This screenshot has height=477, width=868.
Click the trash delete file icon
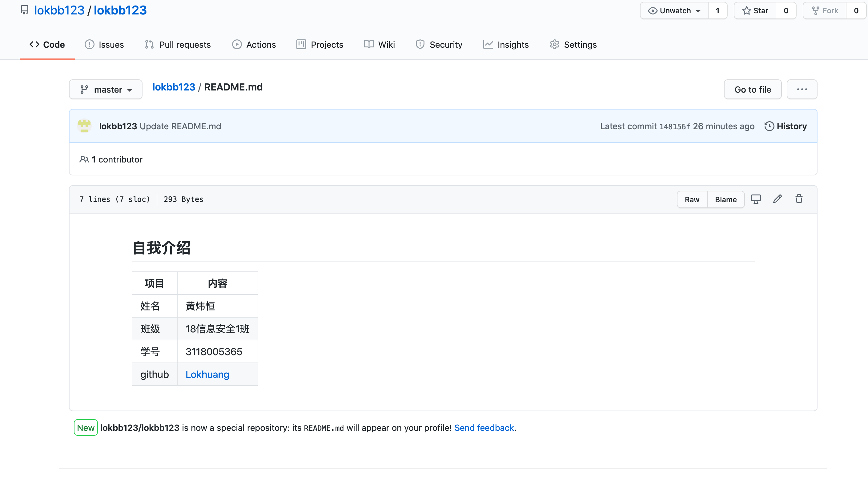799,199
